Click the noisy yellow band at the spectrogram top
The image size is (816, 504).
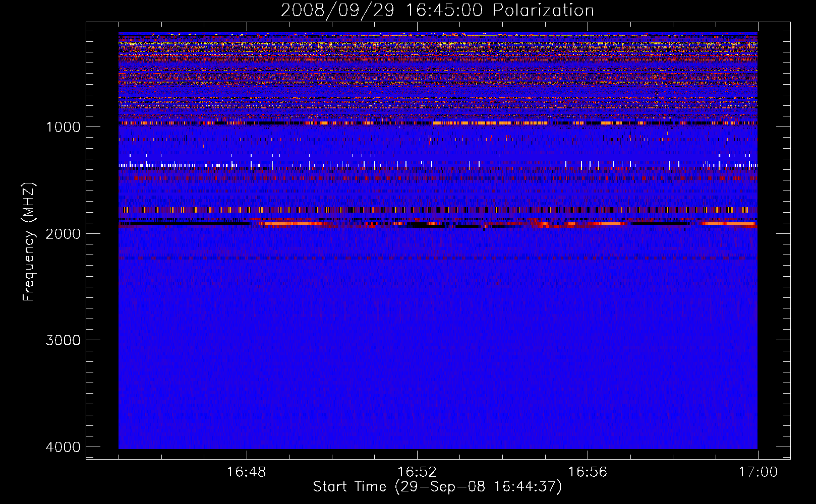438,44
